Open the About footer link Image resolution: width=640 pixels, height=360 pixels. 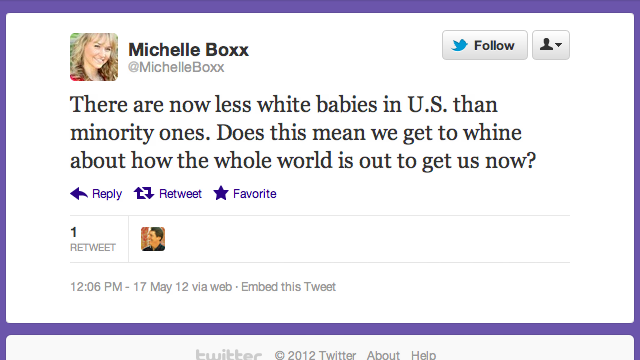click(x=383, y=355)
